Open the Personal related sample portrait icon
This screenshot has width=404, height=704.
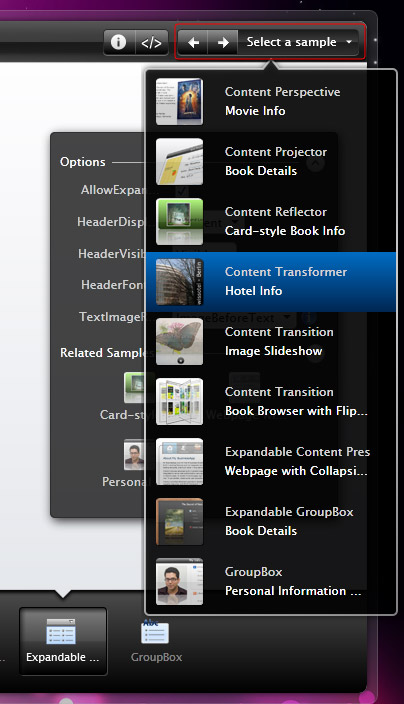point(135,455)
